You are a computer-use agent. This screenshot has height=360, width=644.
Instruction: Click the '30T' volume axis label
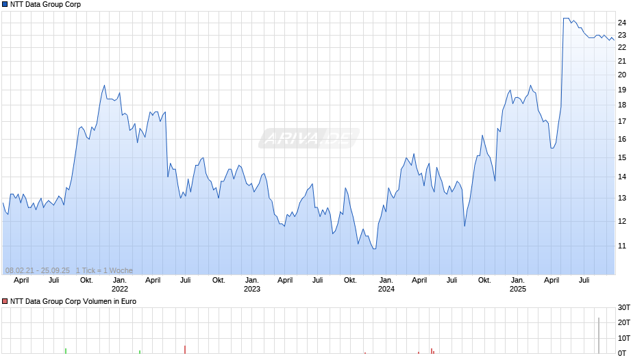tap(624, 307)
